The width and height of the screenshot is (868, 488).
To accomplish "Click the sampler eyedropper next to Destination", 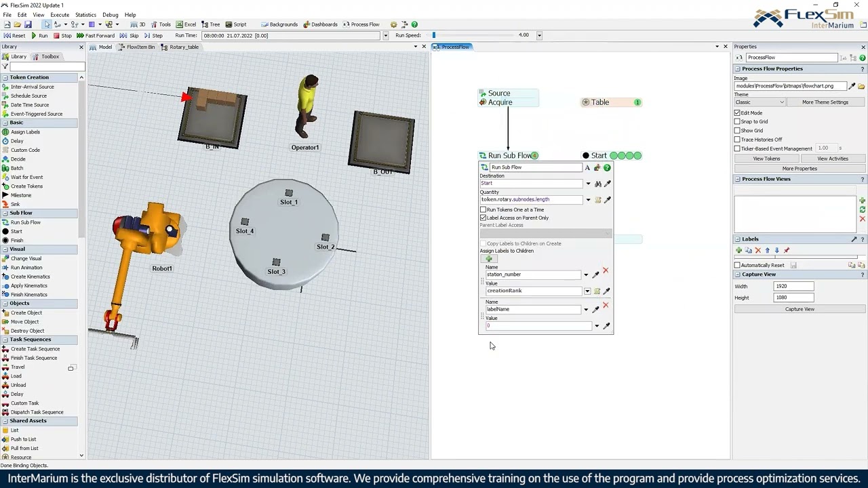I will coord(608,184).
